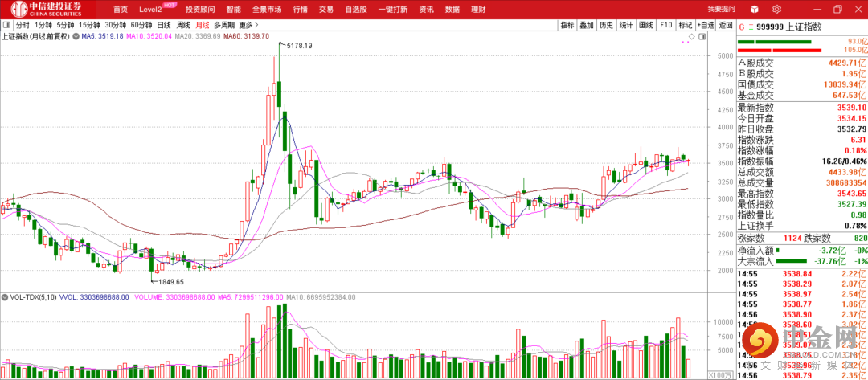Click the F10 button
The height and width of the screenshot is (380, 868).
pos(666,25)
